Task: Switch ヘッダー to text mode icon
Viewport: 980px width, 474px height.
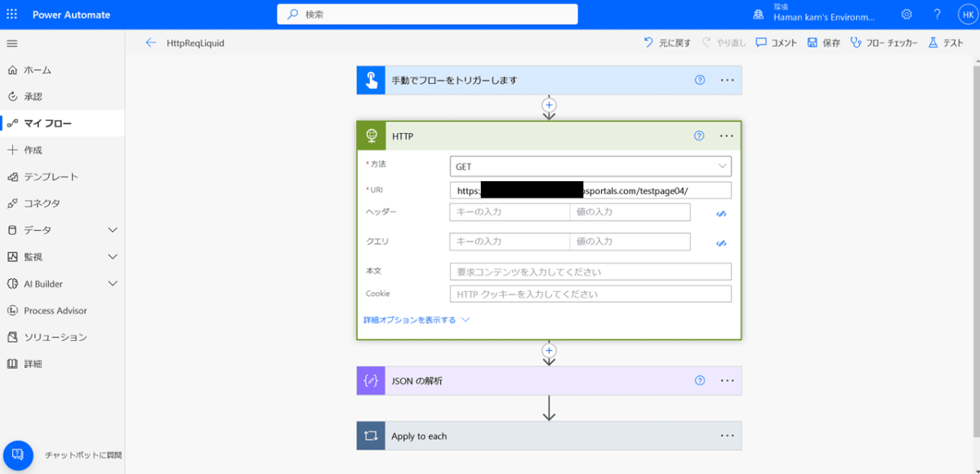Action: (721, 213)
